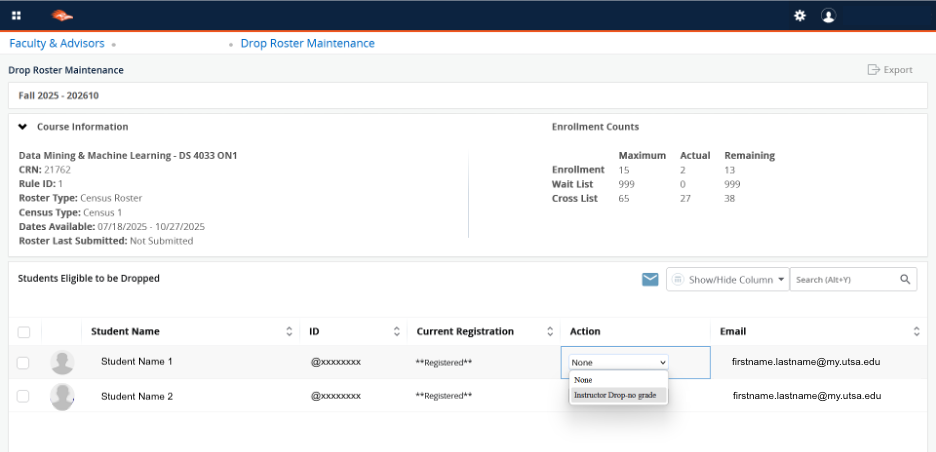
Task: Go to Faculty & Advisors link
Action: [56, 44]
